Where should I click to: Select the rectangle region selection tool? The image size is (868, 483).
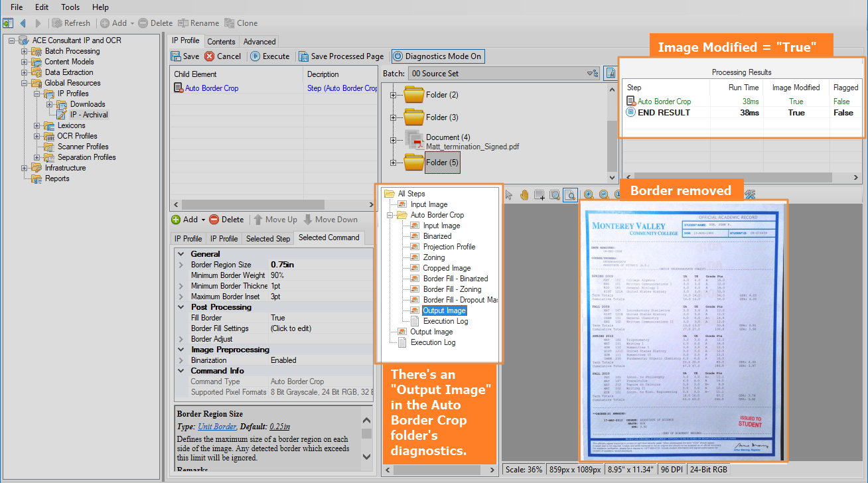(540, 195)
